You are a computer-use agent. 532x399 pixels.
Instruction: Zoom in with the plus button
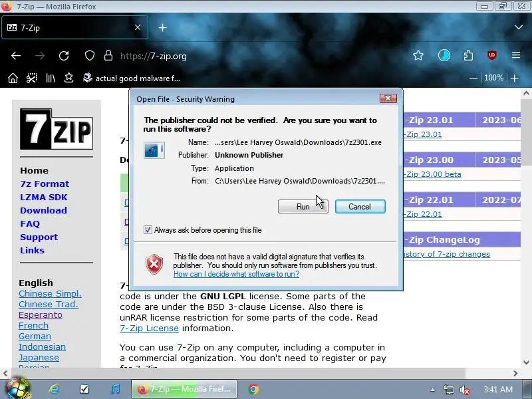point(514,78)
